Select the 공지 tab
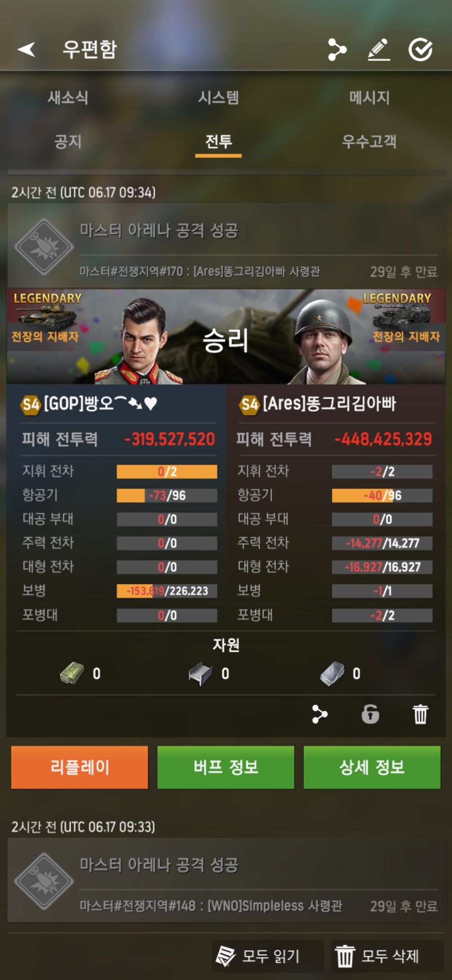 68,141
